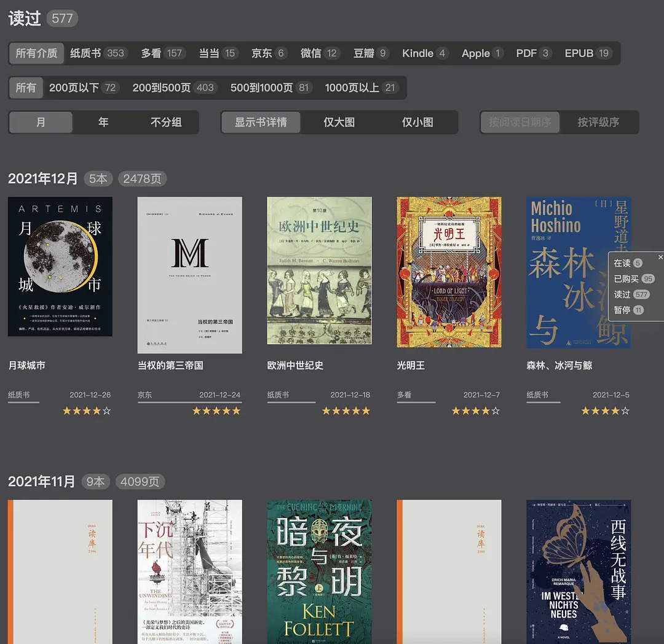The height and width of the screenshot is (644, 664).
Task: Click 京东 label under 当权的第三帝国
Action: (x=145, y=395)
